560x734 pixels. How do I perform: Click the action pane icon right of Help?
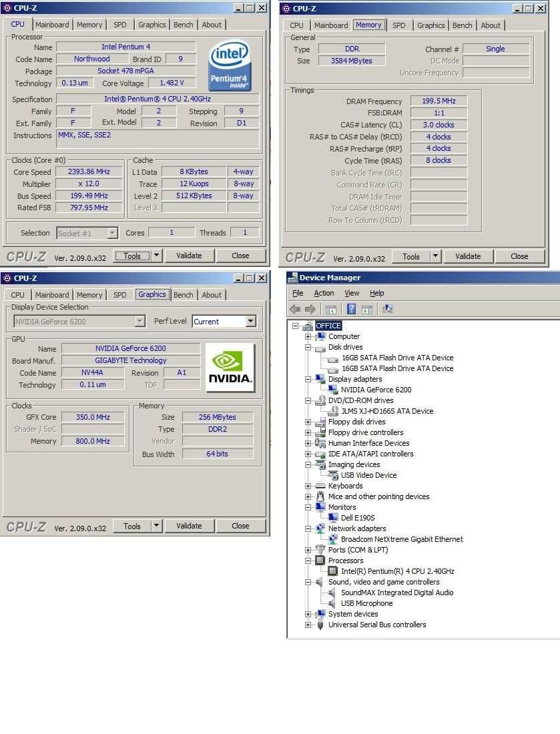coord(367,310)
